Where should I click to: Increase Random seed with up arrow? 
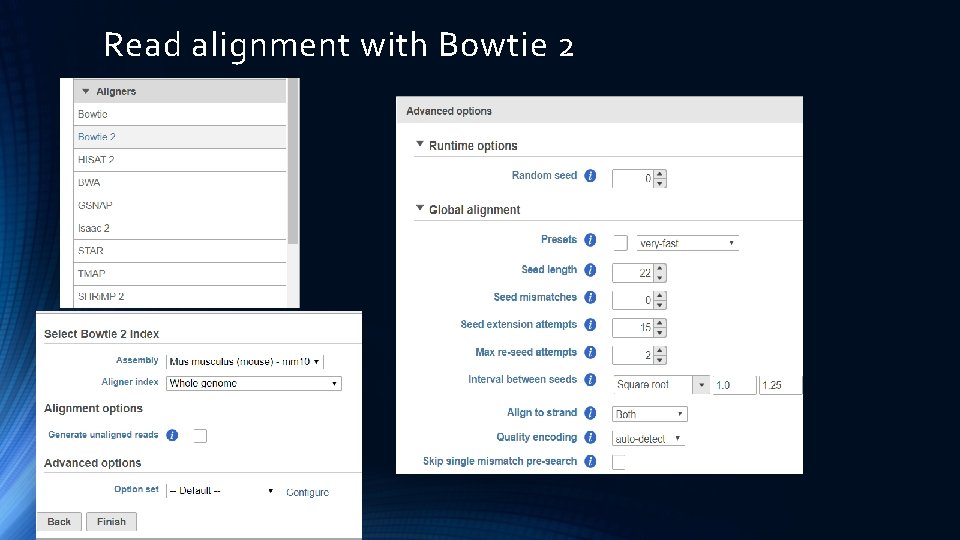(659, 174)
